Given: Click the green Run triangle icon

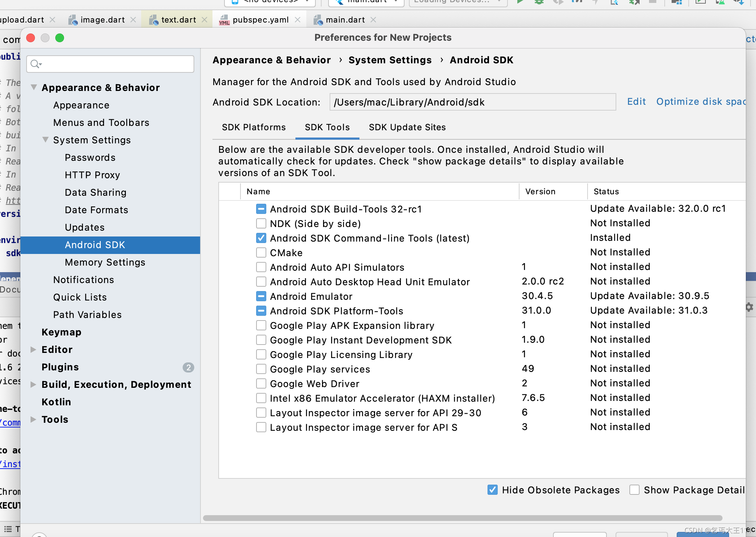Looking at the screenshot, I should click(520, 2).
